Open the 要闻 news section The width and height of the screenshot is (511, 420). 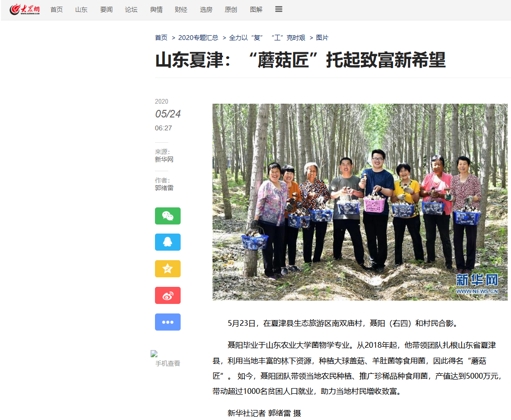click(x=106, y=10)
